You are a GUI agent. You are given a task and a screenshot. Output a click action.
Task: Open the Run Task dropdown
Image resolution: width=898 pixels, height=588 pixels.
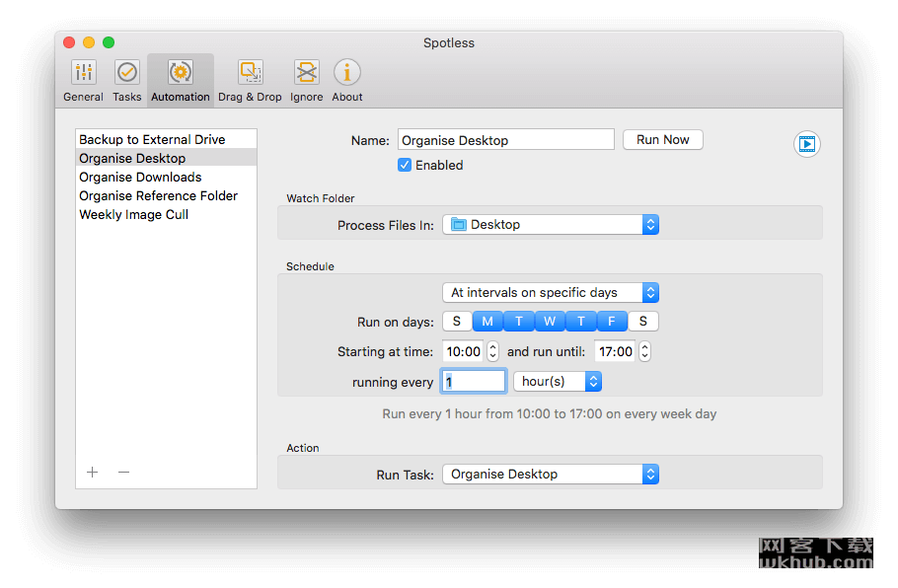click(x=551, y=475)
